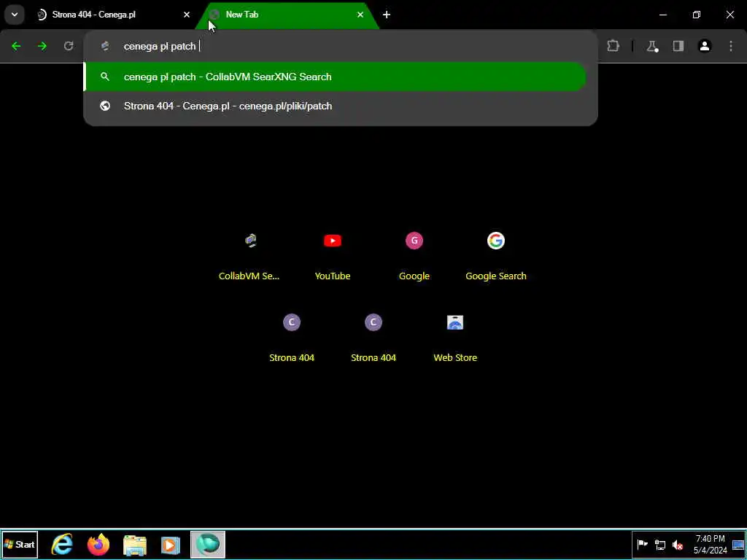
Task: Open the Web Store shortcut tile
Action: point(455,337)
